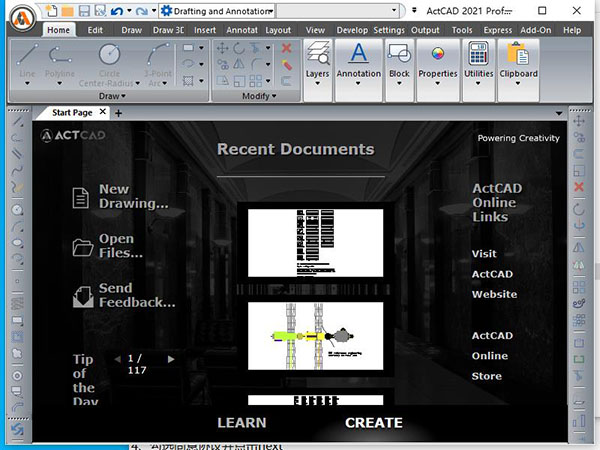
Task: Click the Mirror tool in Modify panel
Action: (x=239, y=64)
